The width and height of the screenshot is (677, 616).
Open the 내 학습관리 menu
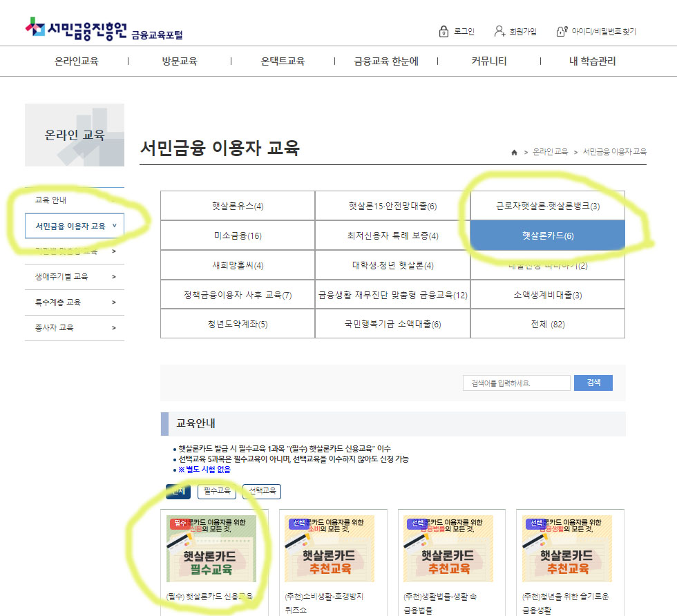click(x=592, y=61)
